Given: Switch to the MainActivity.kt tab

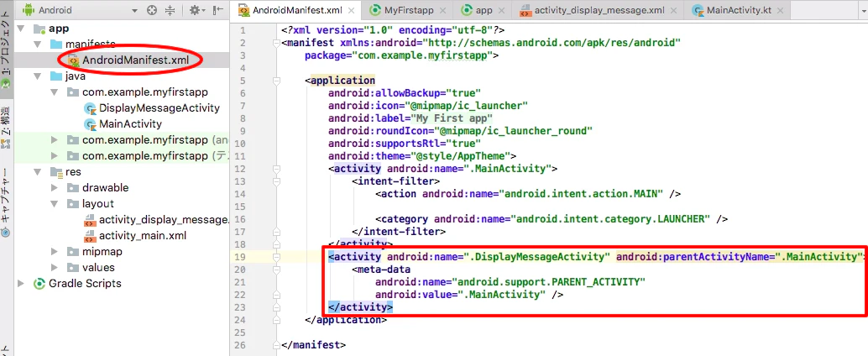Looking at the screenshot, I should click(x=735, y=11).
